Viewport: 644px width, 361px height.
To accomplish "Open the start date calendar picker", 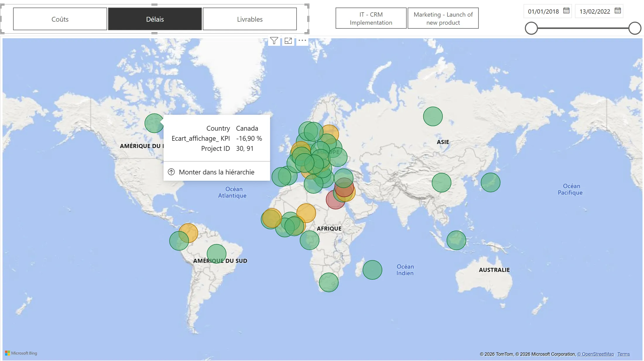I will click(x=566, y=11).
